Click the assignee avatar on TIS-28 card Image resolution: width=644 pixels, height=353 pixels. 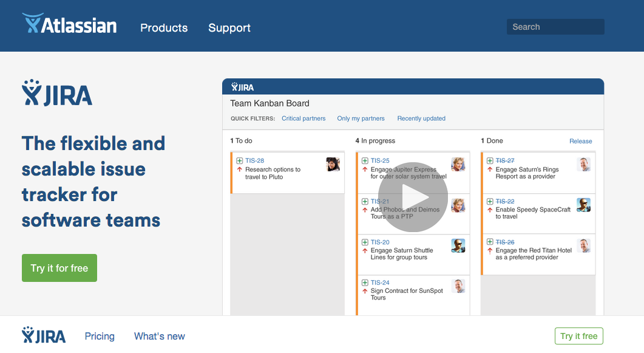coord(333,165)
